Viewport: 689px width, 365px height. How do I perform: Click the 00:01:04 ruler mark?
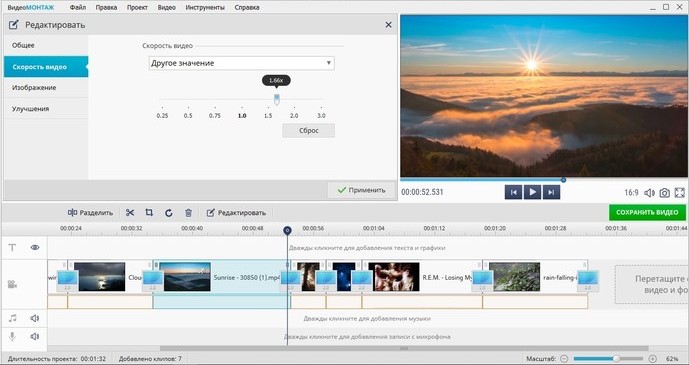374,228
